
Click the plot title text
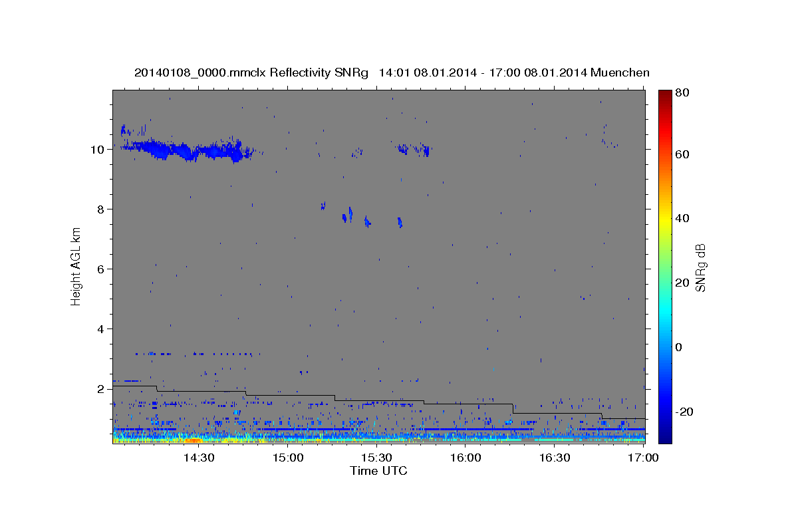[x=392, y=73]
